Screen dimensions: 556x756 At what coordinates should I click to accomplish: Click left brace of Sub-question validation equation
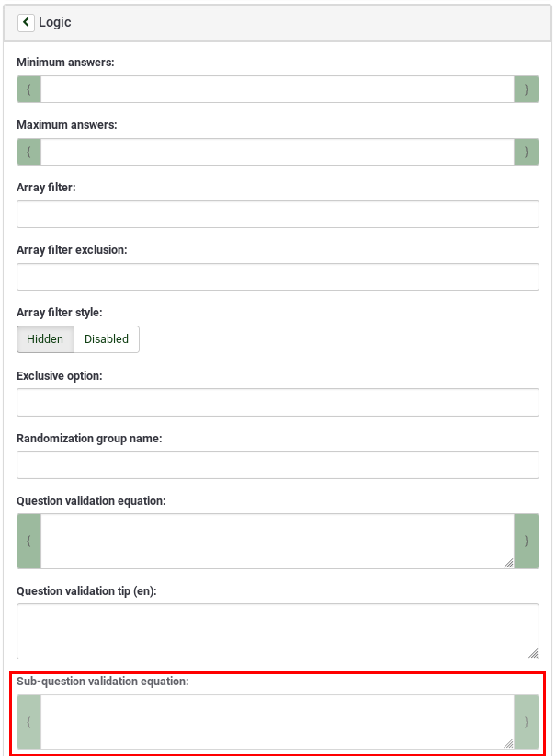28,722
